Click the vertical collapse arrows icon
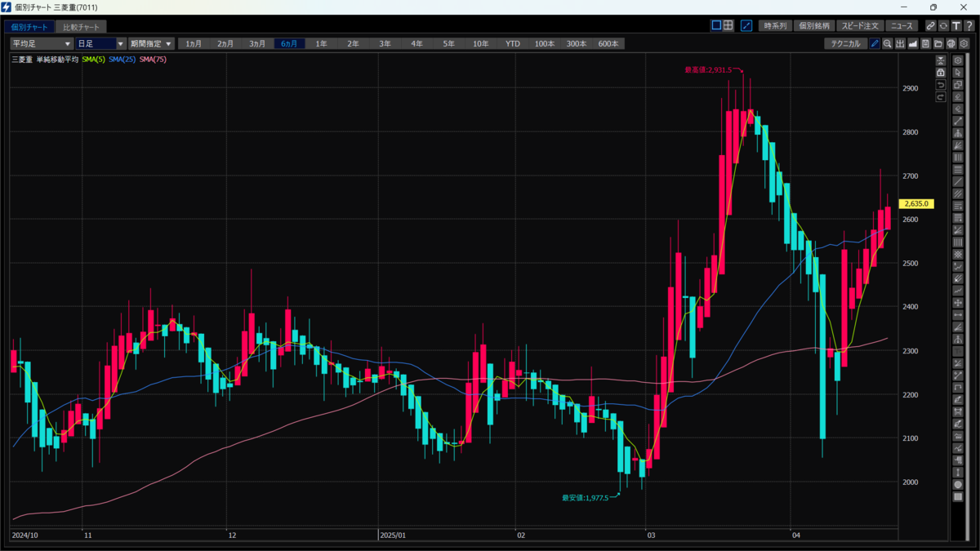980x551 pixels. tap(941, 60)
